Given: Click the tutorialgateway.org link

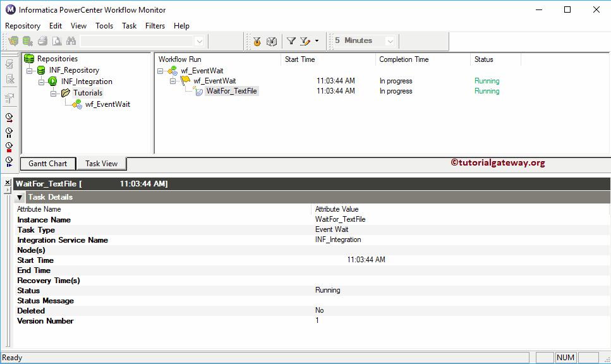Looking at the screenshot, I should point(497,162).
